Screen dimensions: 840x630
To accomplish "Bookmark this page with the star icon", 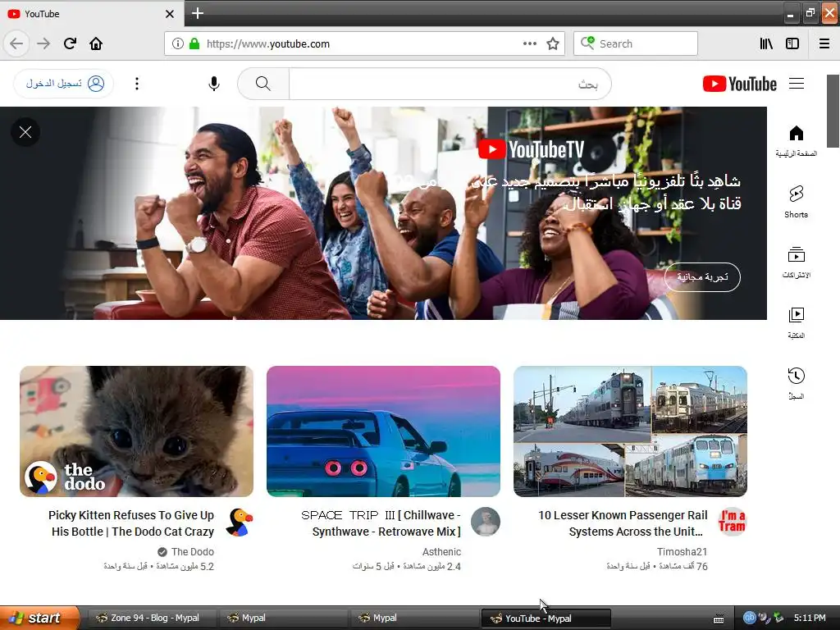I will (x=553, y=44).
